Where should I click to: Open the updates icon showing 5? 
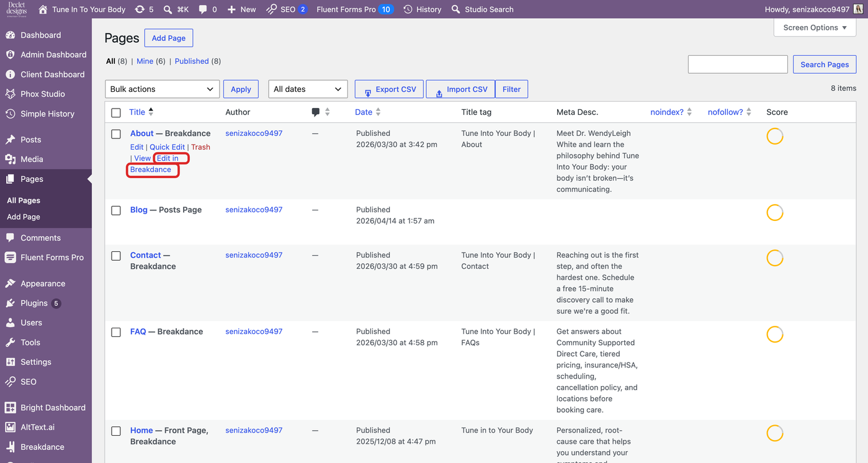(x=140, y=9)
